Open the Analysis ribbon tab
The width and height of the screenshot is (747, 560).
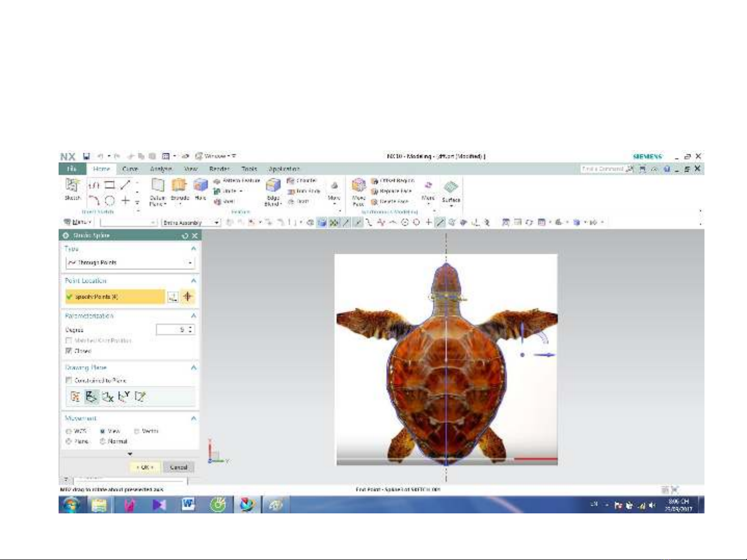(161, 169)
